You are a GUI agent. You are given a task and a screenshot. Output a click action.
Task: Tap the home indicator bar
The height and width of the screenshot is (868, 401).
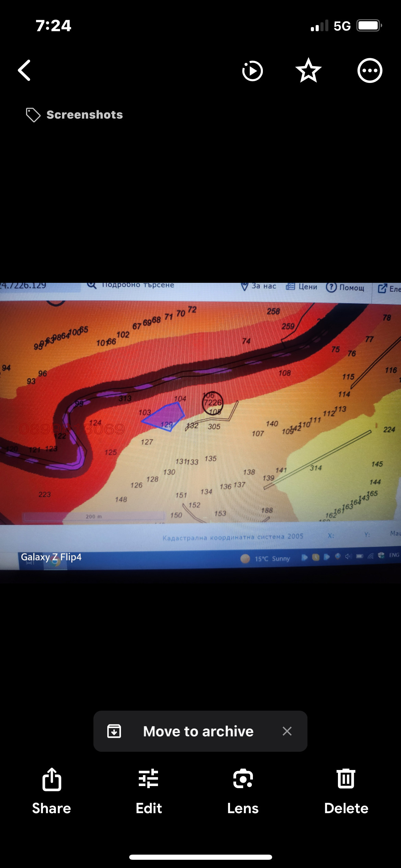coord(200,857)
